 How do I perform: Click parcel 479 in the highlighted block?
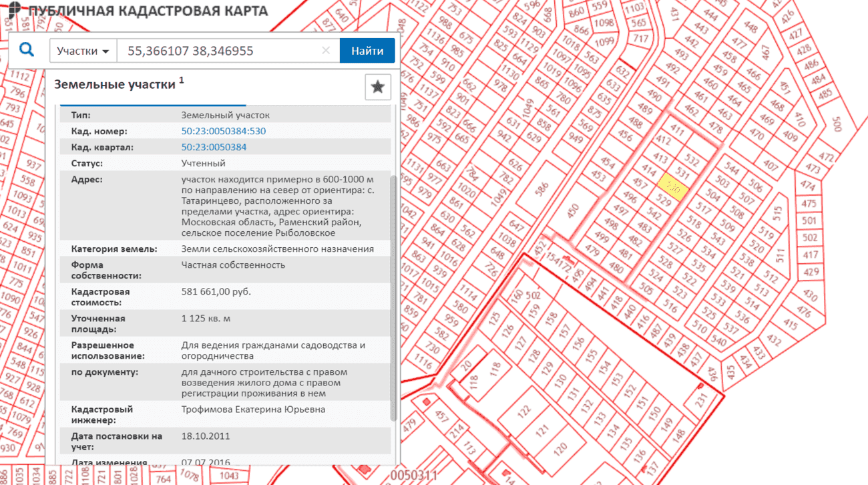coord(592,251)
